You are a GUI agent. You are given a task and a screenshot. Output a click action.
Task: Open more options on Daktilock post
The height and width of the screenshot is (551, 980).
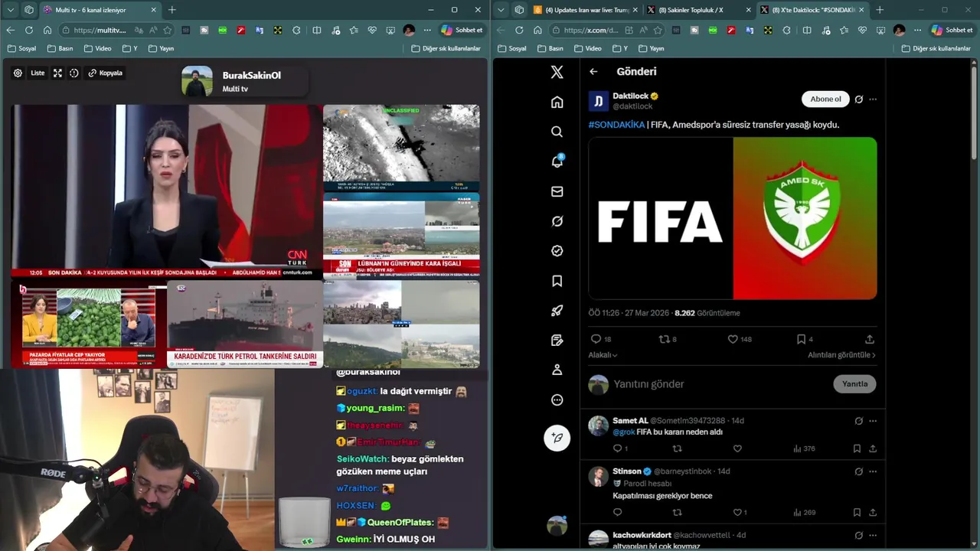[873, 99]
